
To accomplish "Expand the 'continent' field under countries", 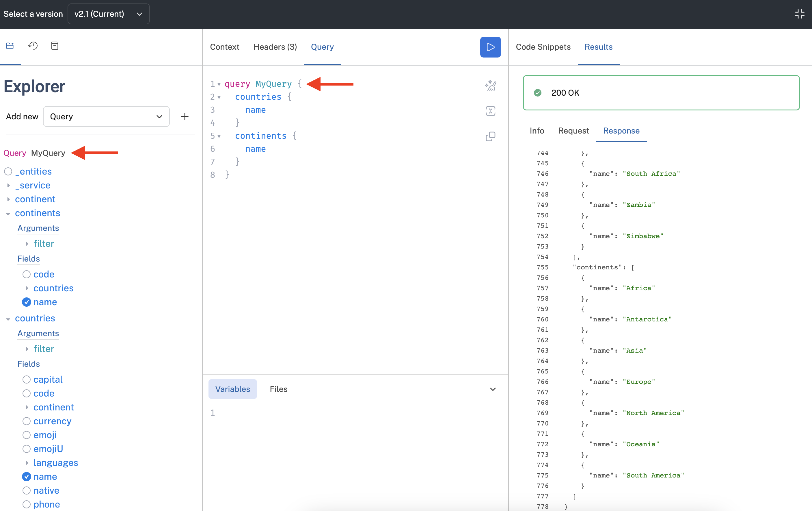I will pos(28,407).
